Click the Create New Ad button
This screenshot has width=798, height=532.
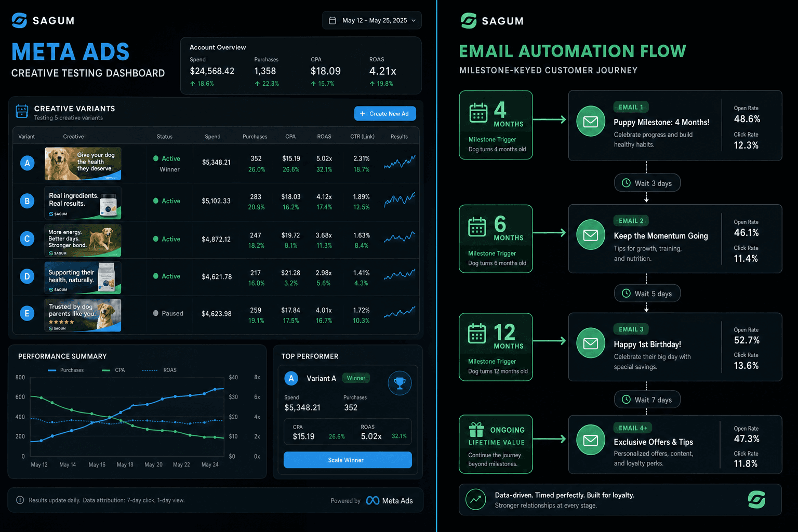tap(385, 114)
